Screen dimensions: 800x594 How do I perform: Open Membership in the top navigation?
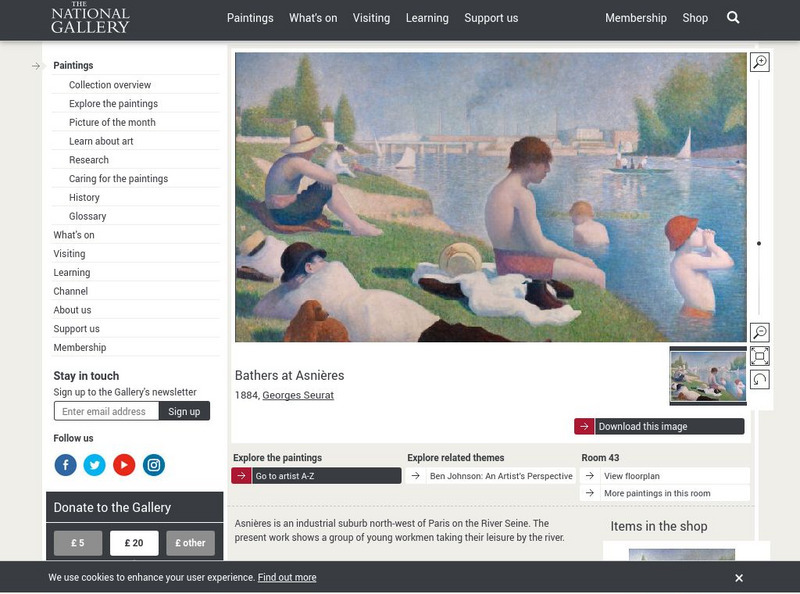(x=636, y=18)
